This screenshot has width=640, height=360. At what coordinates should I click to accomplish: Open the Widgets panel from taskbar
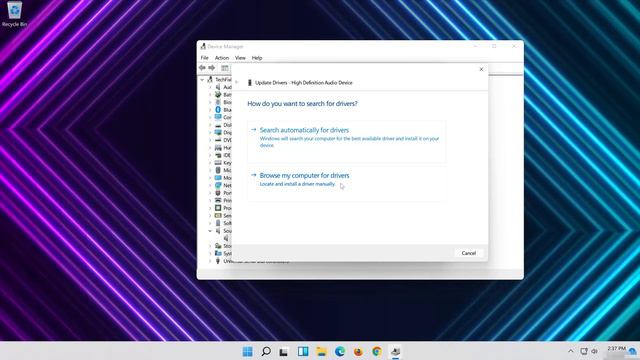(x=303, y=351)
